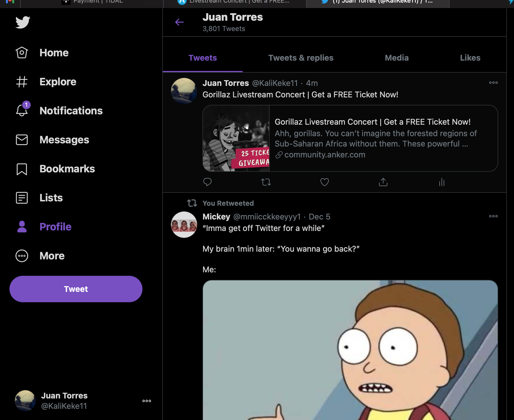The height and width of the screenshot is (420, 514).
Task: Go back using the left arrow
Action: click(179, 22)
